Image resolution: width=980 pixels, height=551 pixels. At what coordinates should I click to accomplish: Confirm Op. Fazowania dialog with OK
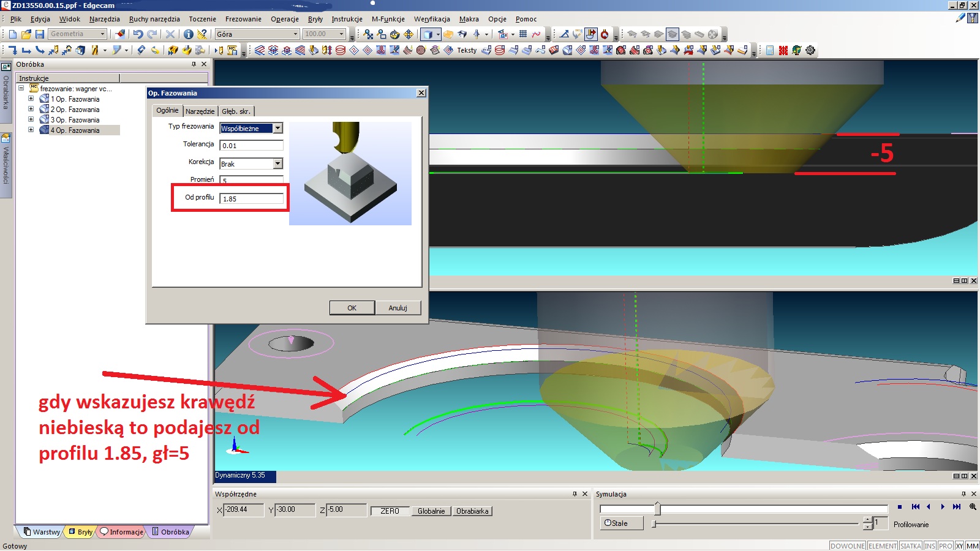pos(352,308)
